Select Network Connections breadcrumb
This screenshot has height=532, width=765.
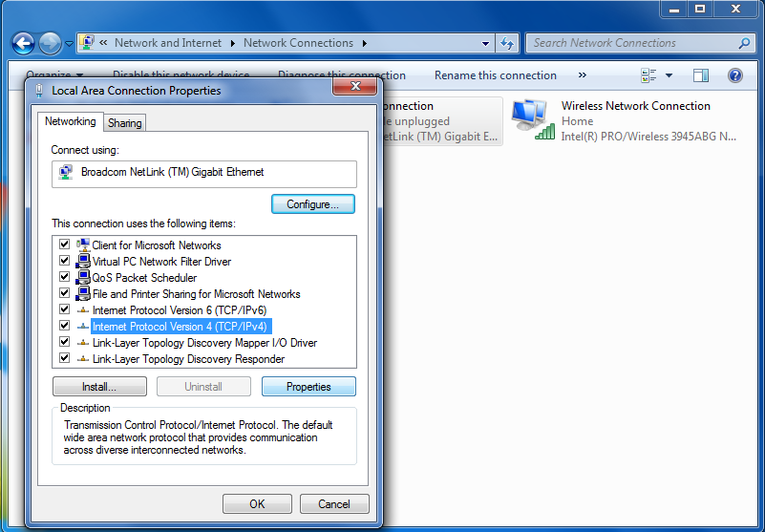pos(298,43)
